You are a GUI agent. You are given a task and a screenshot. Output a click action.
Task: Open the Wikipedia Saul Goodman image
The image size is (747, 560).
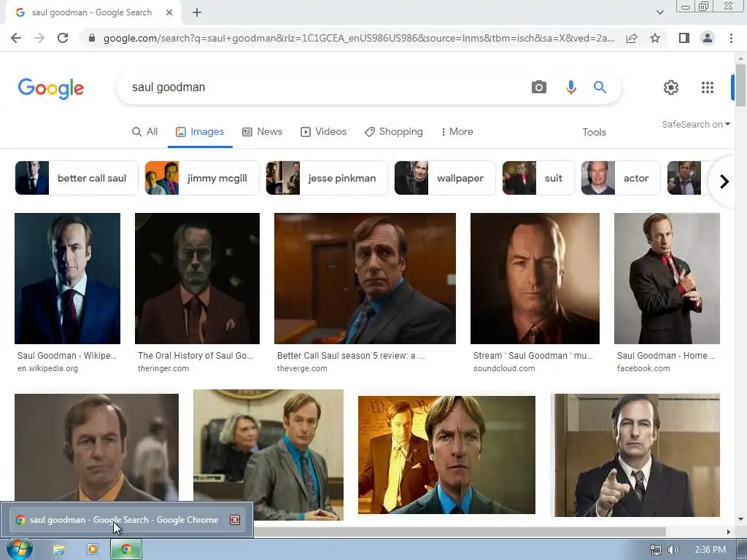pos(67,278)
